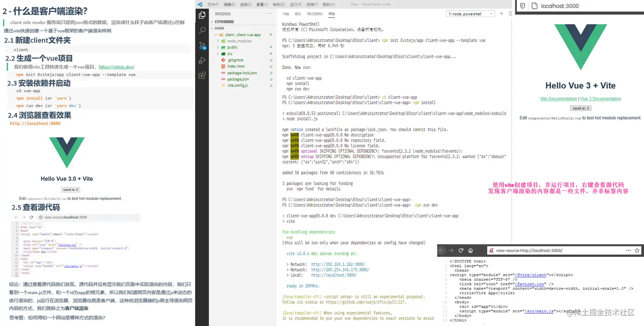Split the terminal using the split icon
Image resolution: width=644 pixels, height=326 pixels.
click(x=510, y=14)
